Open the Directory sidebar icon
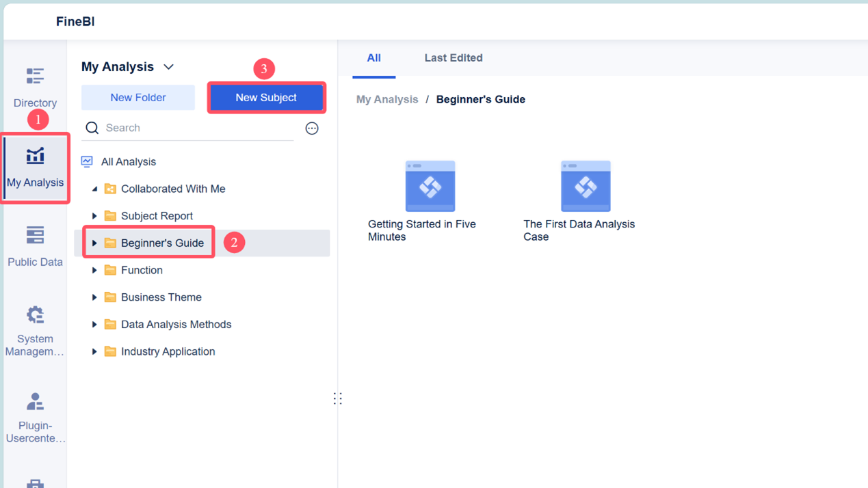 35,76
